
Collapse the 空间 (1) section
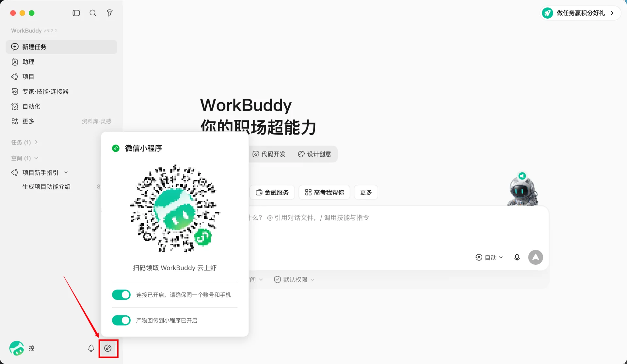24,158
